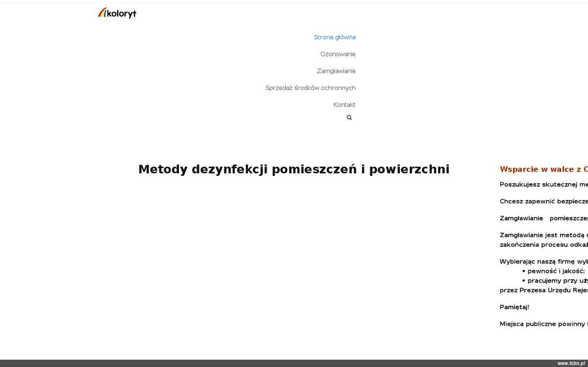The width and height of the screenshot is (588, 367).
Task: Click the paragraph starting Poszukujesz skutecznej
Action: [543, 185]
